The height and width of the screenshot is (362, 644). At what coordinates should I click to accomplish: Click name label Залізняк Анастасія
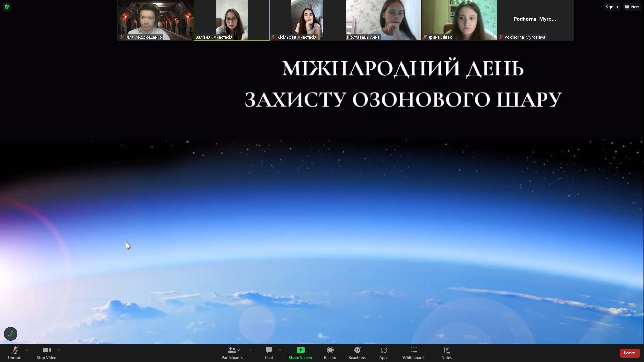pos(214,37)
